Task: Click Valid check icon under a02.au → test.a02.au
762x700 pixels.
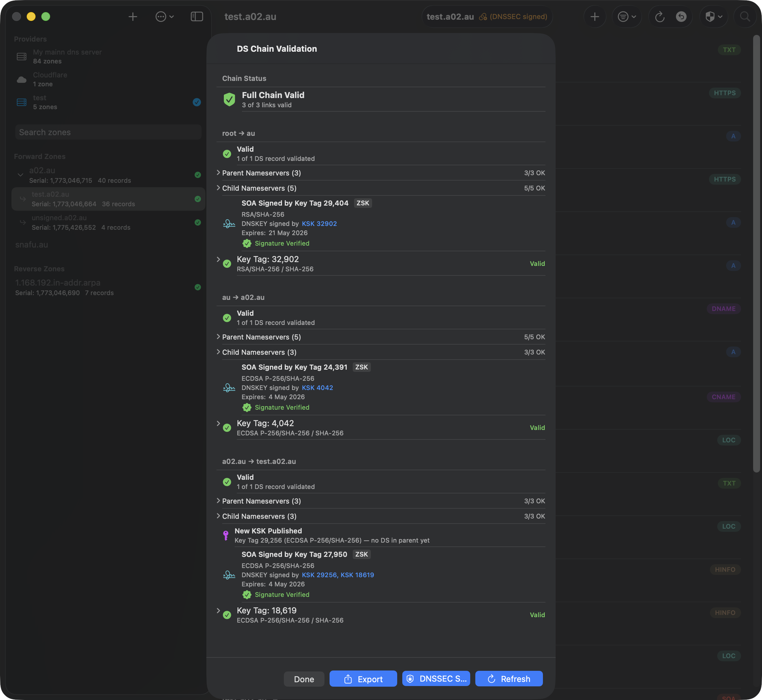Action: pos(227,482)
